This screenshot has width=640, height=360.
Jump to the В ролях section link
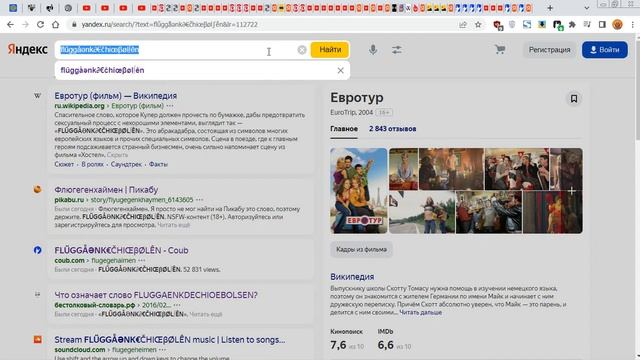point(93,164)
